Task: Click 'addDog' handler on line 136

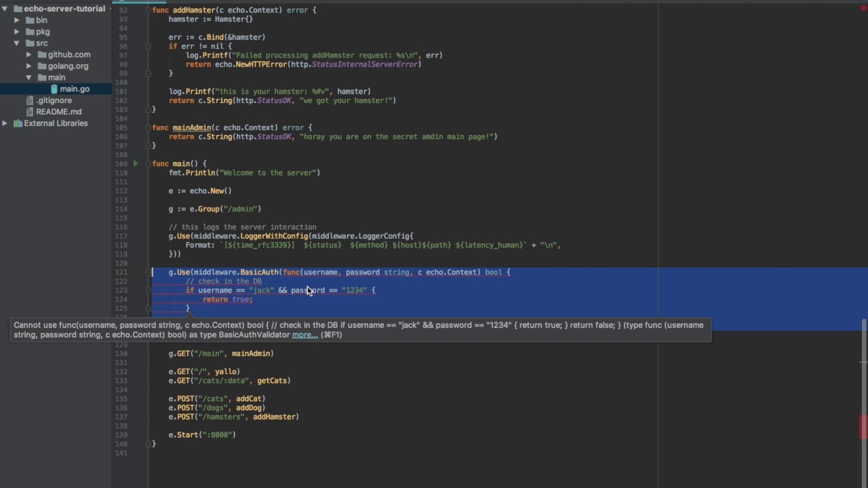Action: 249,407
